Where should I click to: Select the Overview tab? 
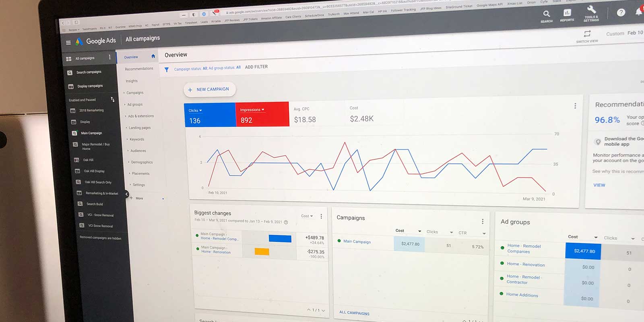pyautogui.click(x=131, y=57)
